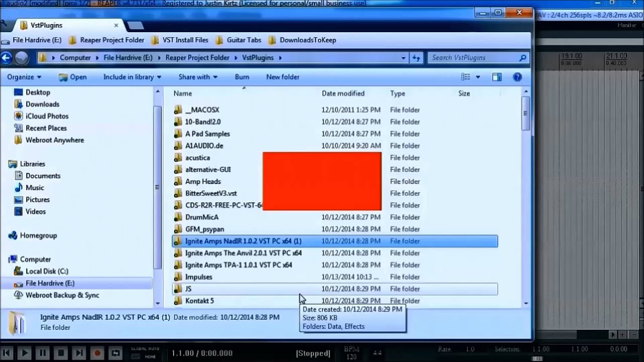Open Reaper Project Folder bookmark
The image size is (644, 362).
106,40
